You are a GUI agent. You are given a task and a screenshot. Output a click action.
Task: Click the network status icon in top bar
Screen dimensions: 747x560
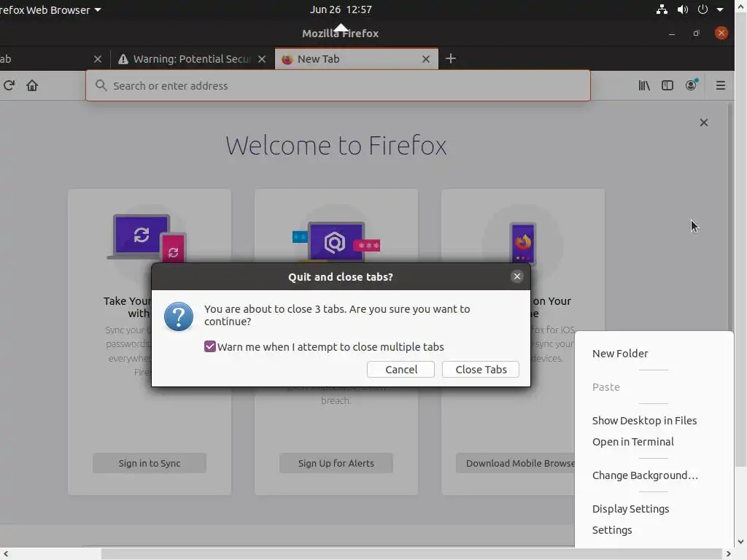[x=662, y=9]
